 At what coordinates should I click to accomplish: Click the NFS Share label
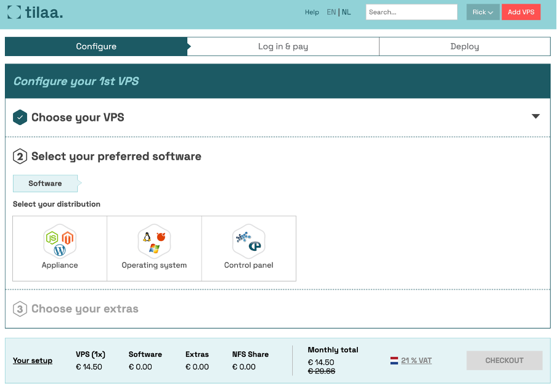coord(250,354)
